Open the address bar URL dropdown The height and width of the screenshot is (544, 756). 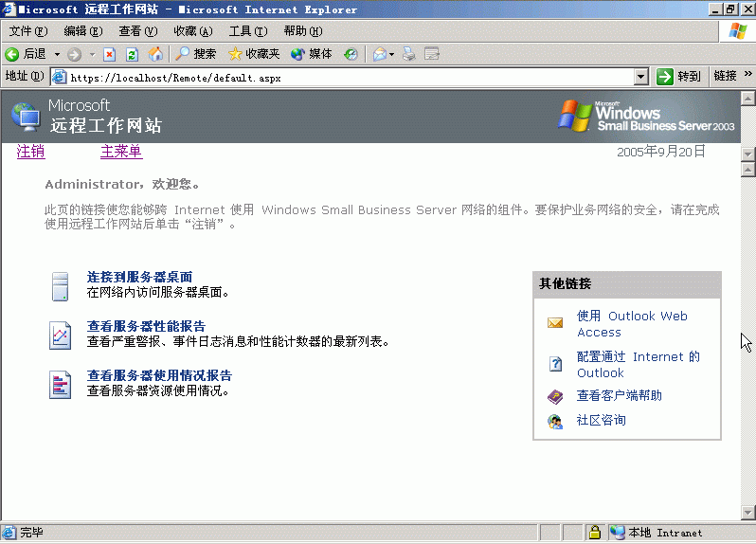(640, 77)
